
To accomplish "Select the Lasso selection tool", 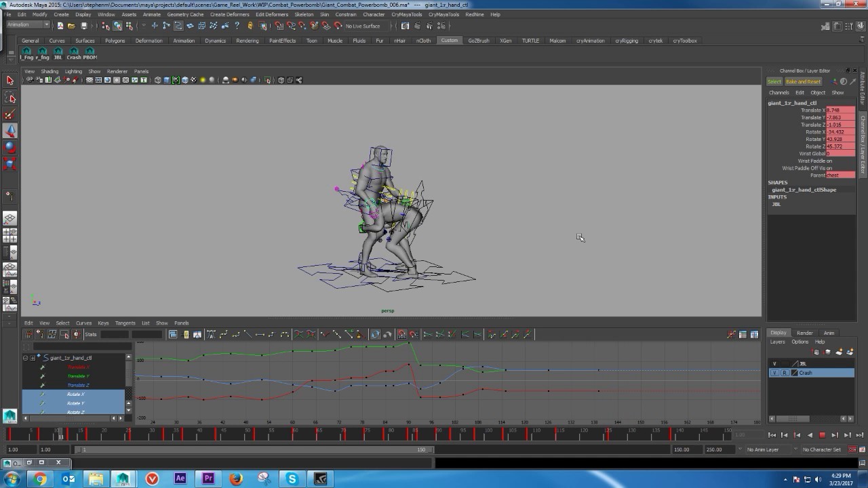I will [9, 97].
